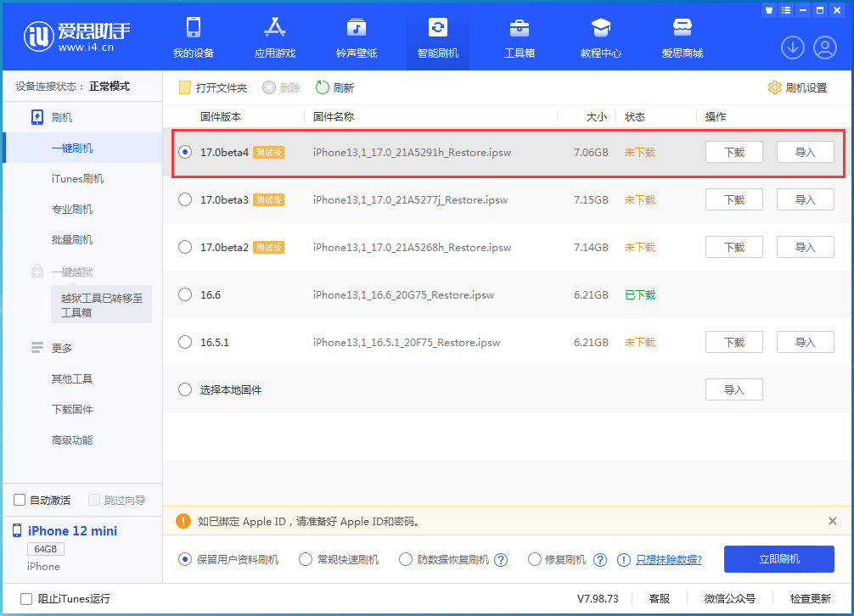Collapse the 刷机 sidebar section

[59, 117]
